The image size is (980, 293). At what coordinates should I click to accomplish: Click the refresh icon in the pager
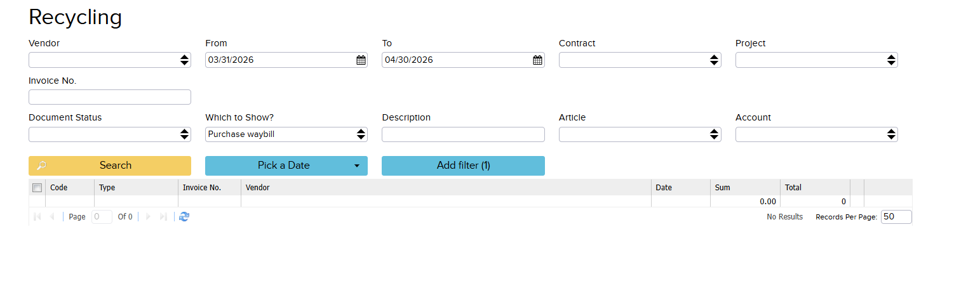click(x=184, y=217)
